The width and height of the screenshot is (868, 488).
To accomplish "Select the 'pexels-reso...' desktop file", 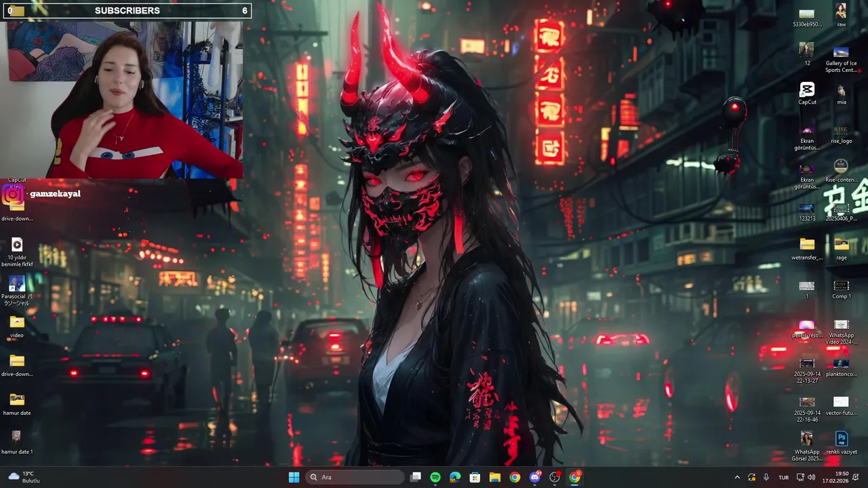I will click(807, 328).
